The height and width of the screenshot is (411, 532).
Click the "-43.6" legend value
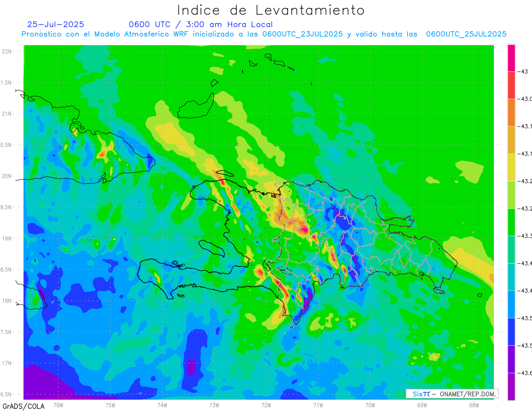[525, 373]
